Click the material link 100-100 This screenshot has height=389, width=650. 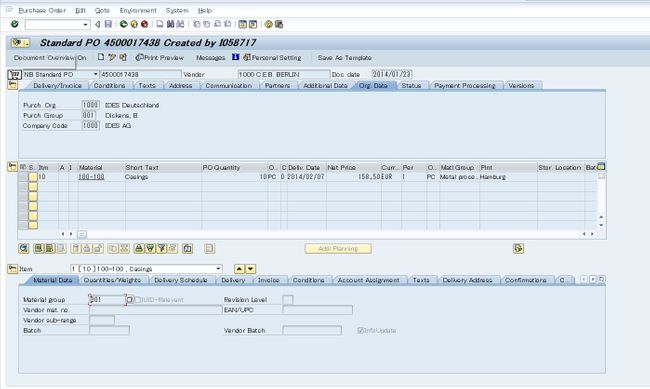pos(91,177)
